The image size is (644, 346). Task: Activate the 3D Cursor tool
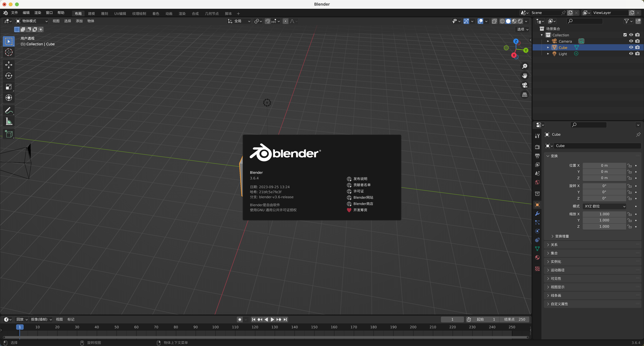click(x=9, y=52)
